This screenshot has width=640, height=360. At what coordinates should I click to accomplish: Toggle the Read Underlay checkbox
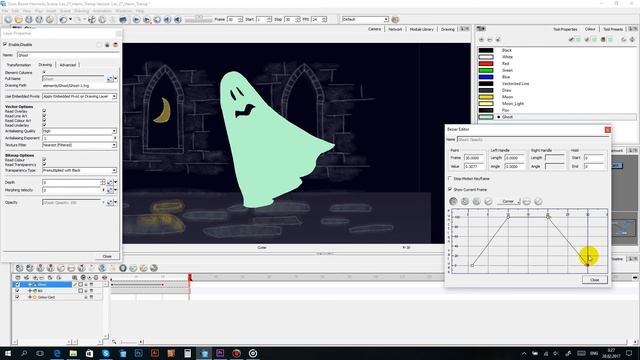coord(44,125)
